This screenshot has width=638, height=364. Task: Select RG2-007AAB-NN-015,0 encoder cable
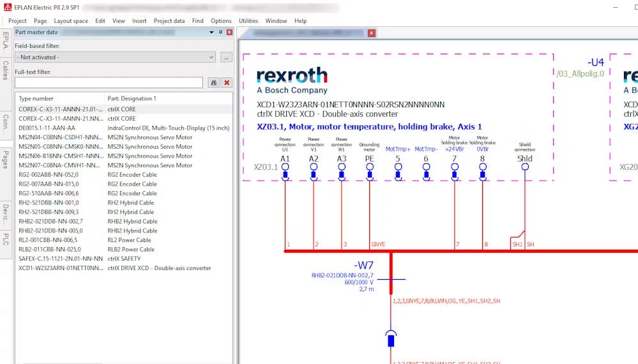click(124, 184)
